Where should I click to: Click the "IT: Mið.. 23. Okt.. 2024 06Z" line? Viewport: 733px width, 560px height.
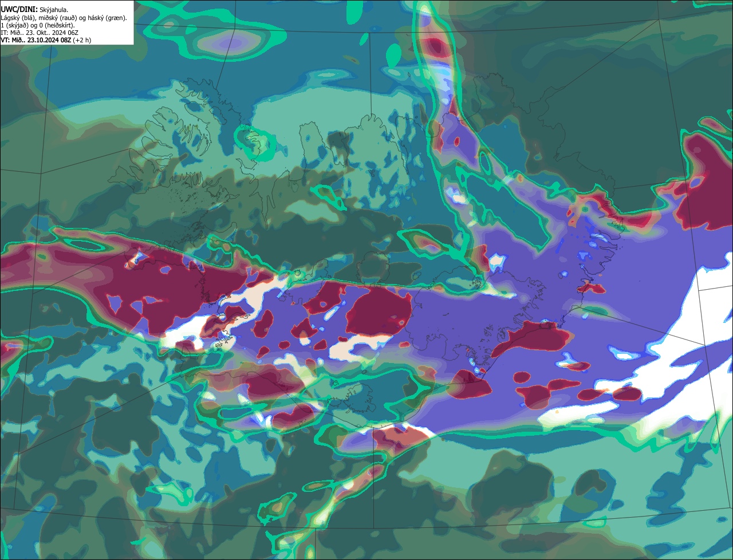coord(40,33)
